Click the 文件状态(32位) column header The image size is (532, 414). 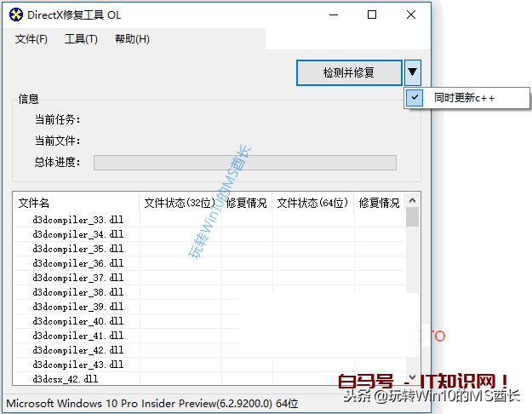pos(180,203)
